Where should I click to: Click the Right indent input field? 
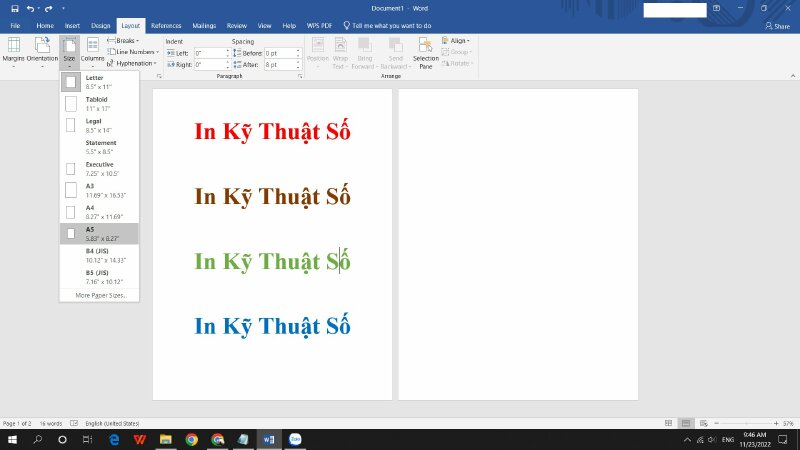point(209,65)
